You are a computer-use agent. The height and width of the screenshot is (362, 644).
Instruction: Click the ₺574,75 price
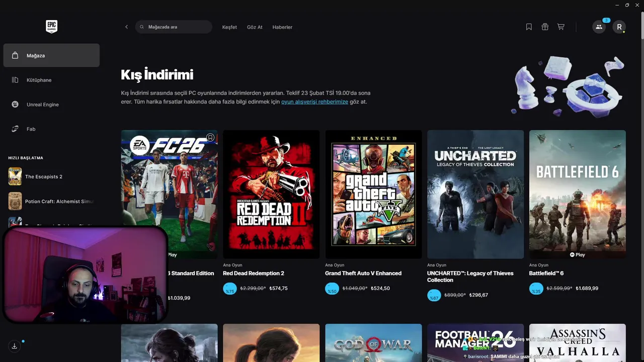tap(279, 289)
